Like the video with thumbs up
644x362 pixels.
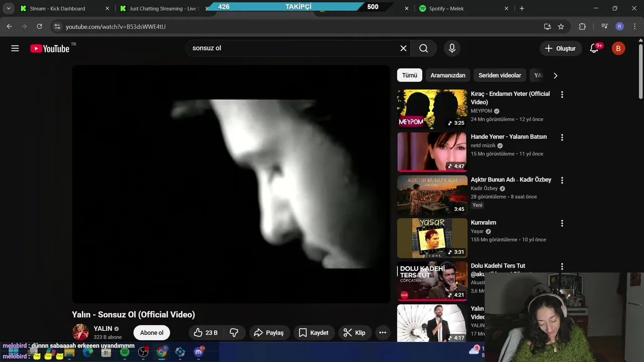206,332
